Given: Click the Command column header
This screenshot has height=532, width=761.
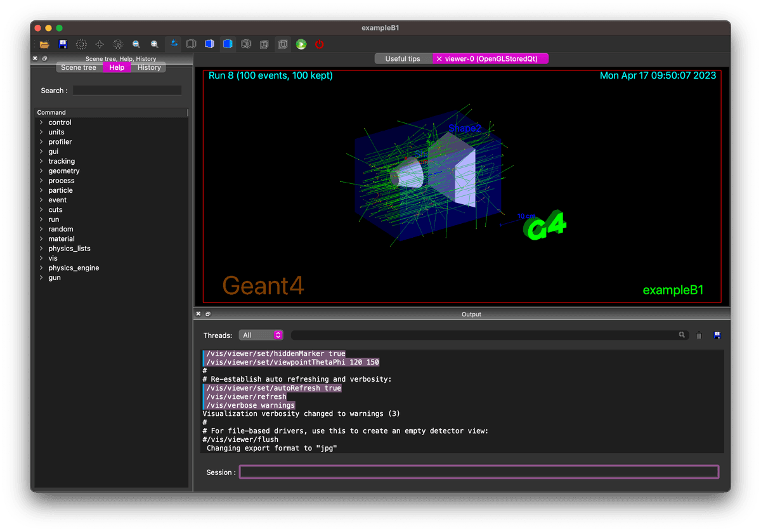Looking at the screenshot, I should pyautogui.click(x=112, y=112).
